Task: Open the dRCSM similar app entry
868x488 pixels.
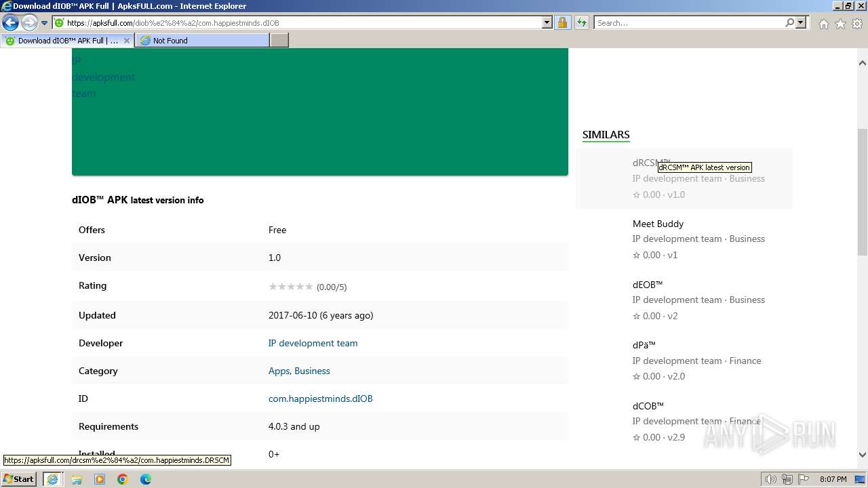Action: (x=684, y=178)
